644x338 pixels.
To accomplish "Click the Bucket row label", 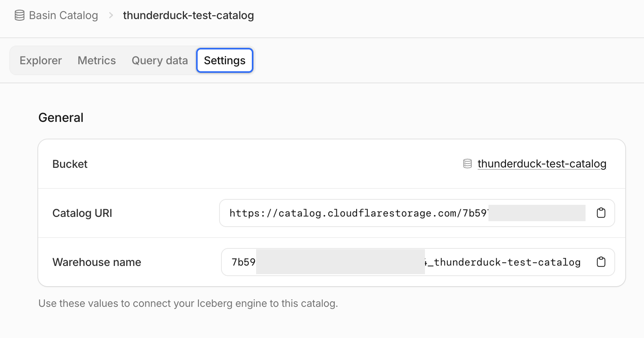I will [70, 164].
